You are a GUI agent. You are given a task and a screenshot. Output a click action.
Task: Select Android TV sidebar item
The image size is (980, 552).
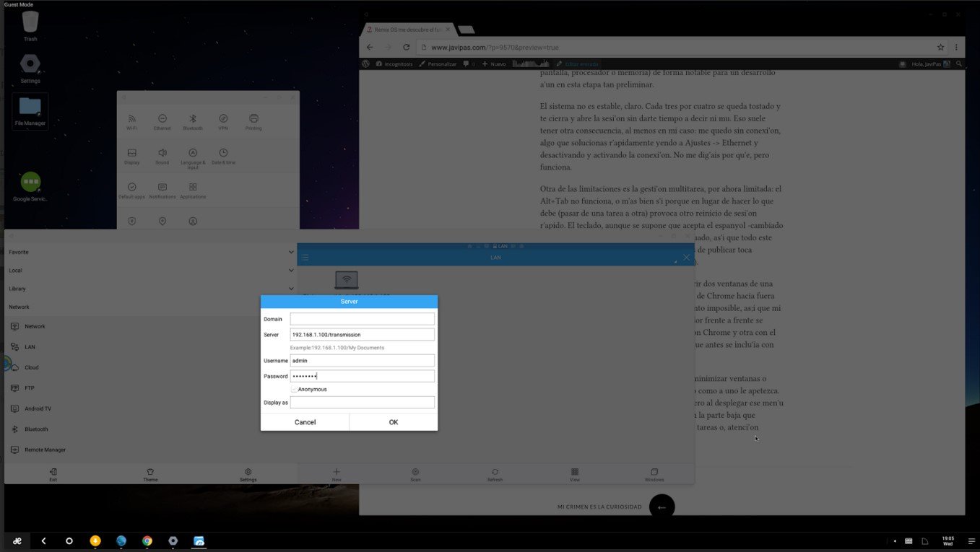click(x=38, y=409)
